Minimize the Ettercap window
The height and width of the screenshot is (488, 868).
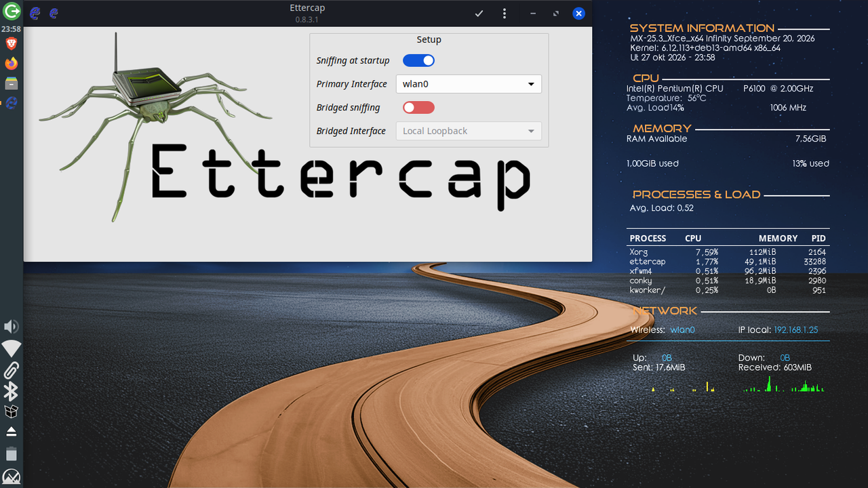tap(533, 14)
